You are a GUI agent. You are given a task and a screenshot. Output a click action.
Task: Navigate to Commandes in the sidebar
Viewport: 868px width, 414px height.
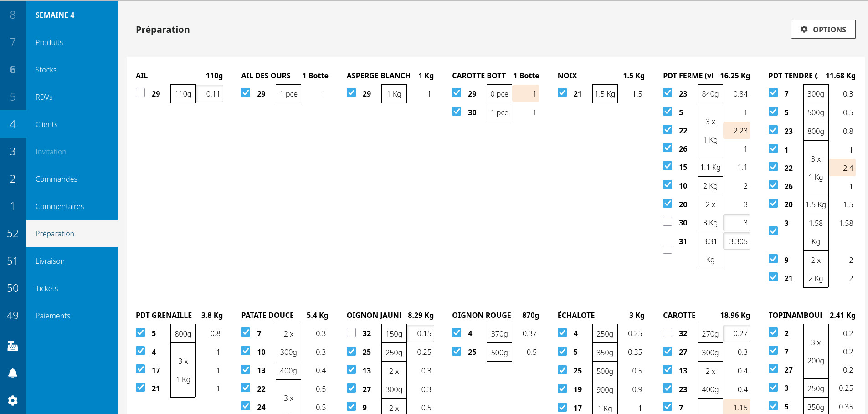[56, 179]
